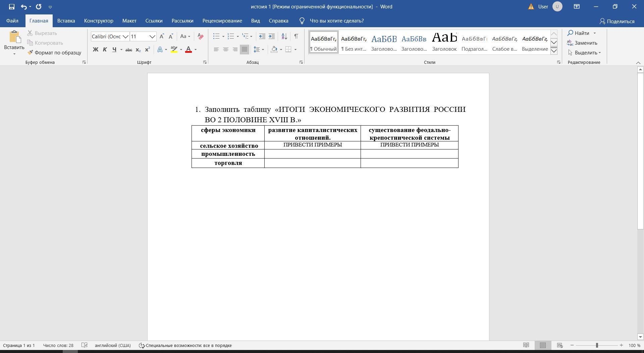644x353 pixels.
Task: Click the Format Painter button
Action: coord(54,53)
